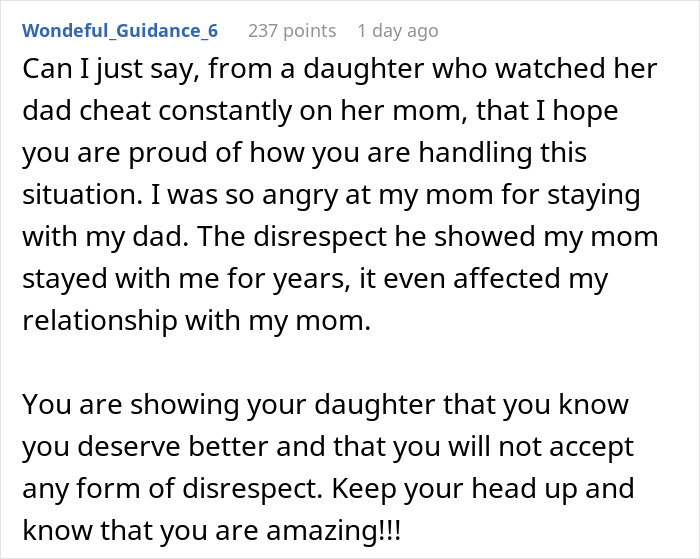This screenshot has width=700, height=559.
Task: Open the Wonderful_Guidance_6 user profile
Action: [120, 31]
